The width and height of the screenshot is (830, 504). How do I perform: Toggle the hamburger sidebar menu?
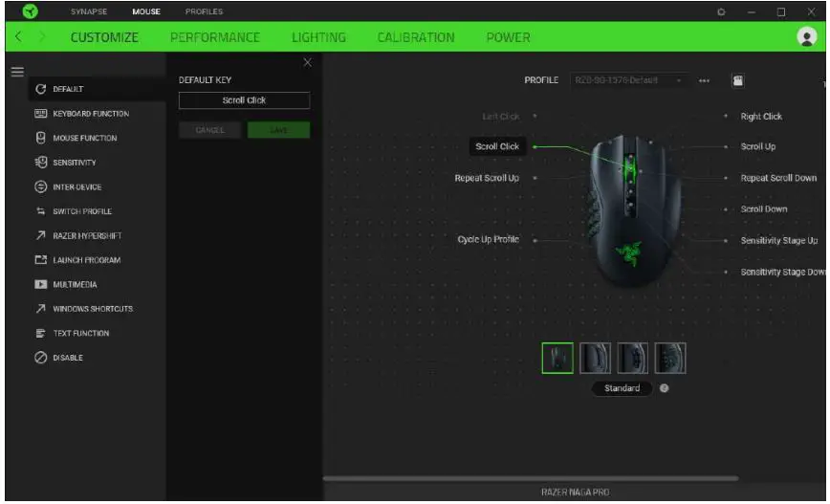(x=17, y=72)
